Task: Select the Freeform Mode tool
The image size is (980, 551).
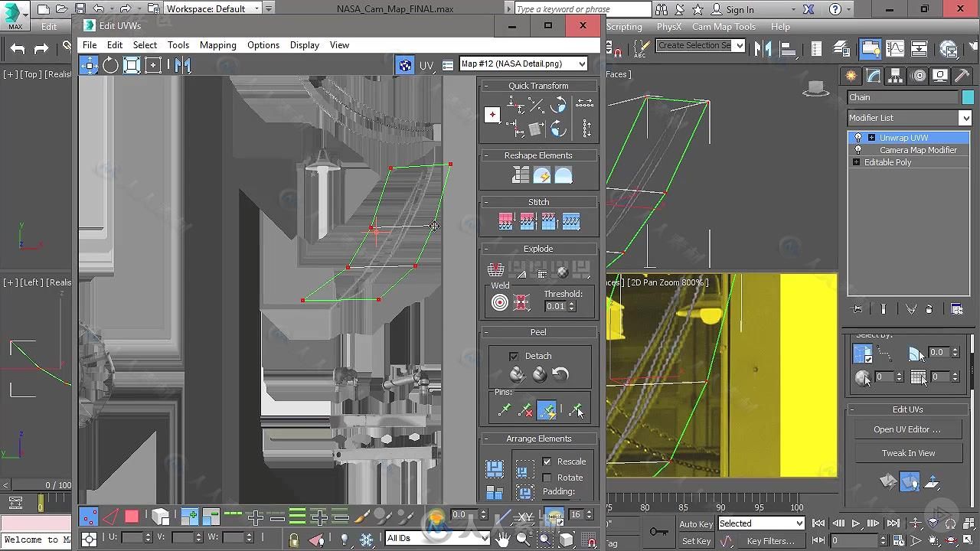Action: [153, 65]
